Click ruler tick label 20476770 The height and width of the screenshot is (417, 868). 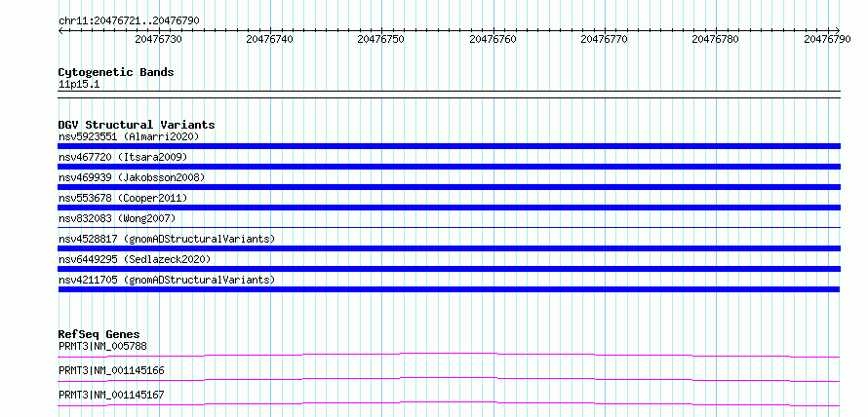coord(604,39)
